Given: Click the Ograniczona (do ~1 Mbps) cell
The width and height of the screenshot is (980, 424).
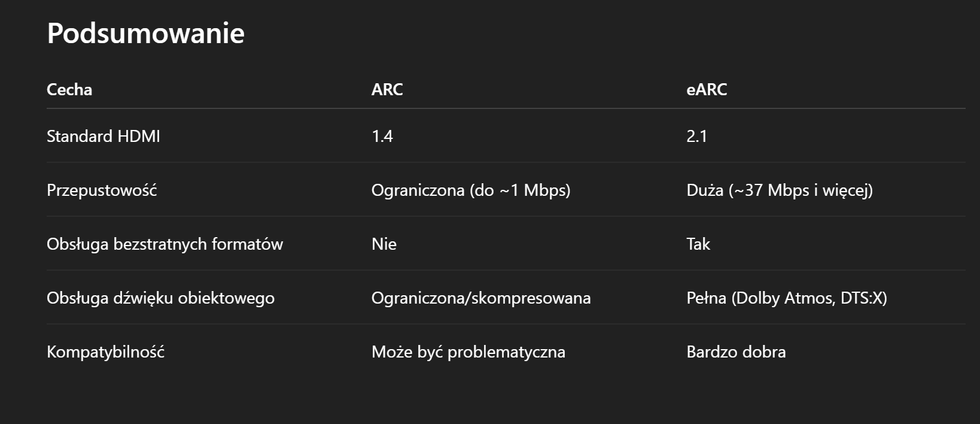Looking at the screenshot, I should click(x=471, y=190).
